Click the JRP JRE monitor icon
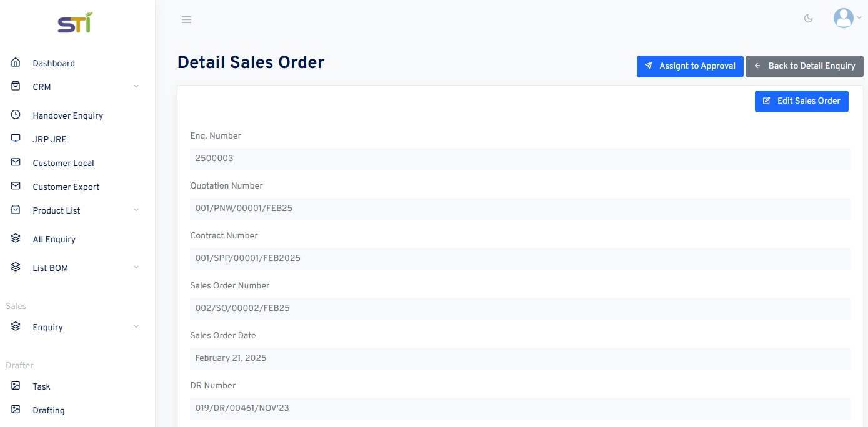 (16, 139)
